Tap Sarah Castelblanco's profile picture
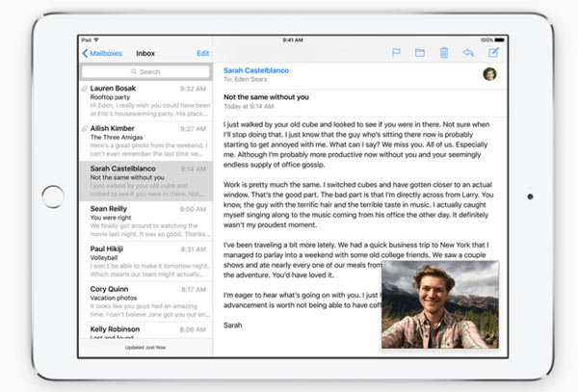Screen dimensions: 578x392 tap(489, 74)
